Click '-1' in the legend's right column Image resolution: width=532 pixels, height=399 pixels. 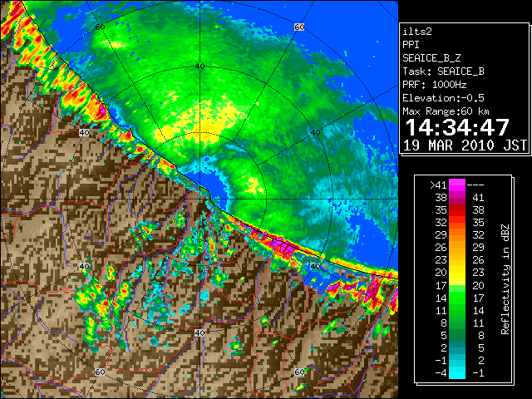coord(478,373)
